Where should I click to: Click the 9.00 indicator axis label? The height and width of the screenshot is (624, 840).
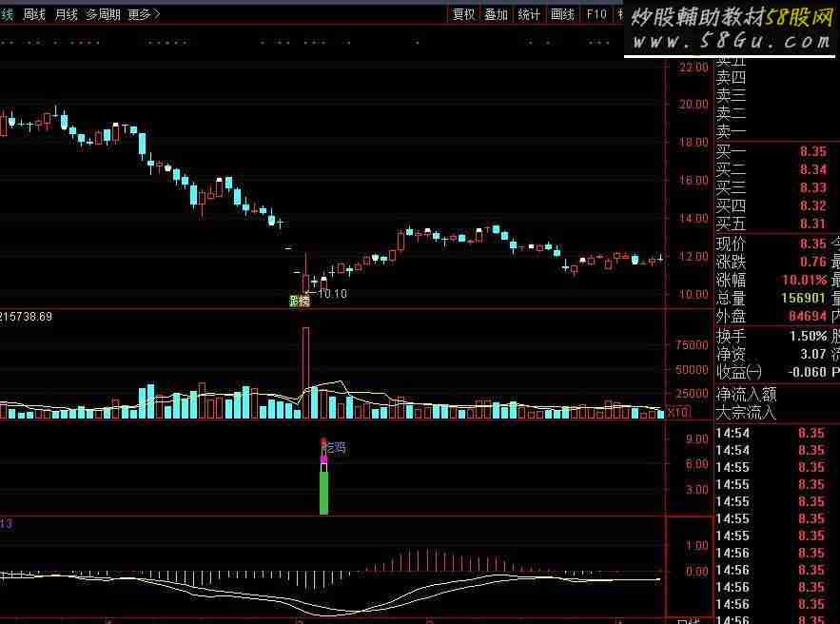(697, 439)
